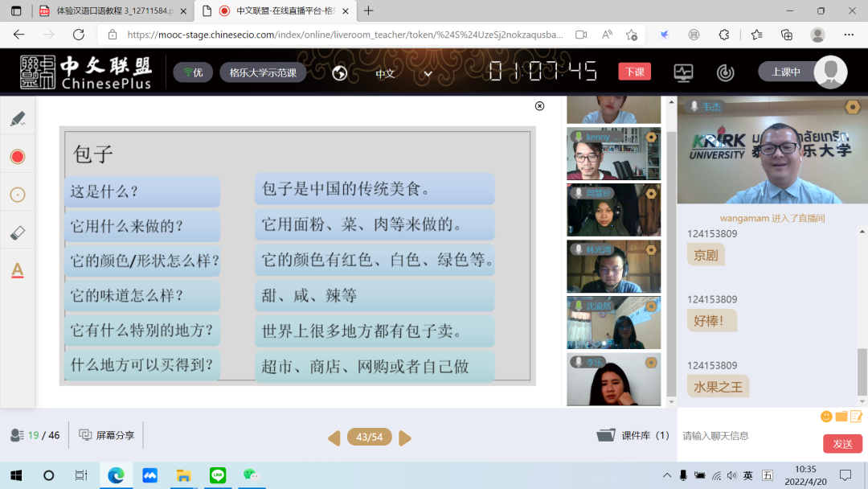Close the slide with the X icon

click(x=540, y=106)
